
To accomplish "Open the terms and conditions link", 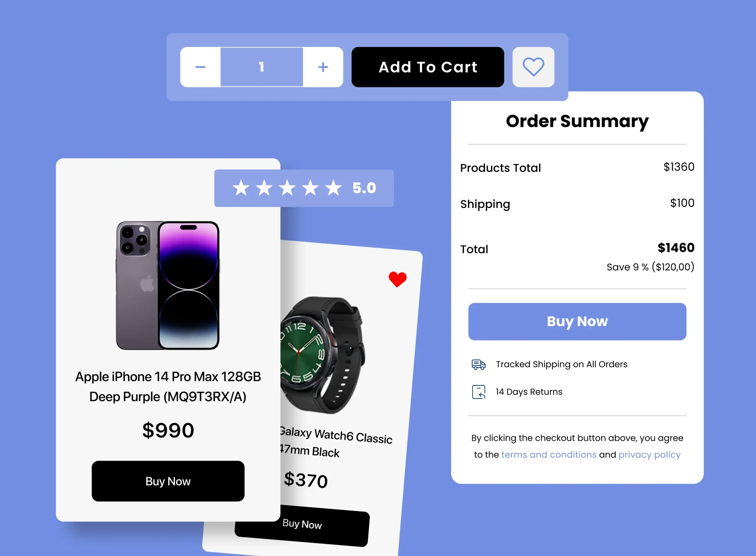I will click(x=548, y=454).
